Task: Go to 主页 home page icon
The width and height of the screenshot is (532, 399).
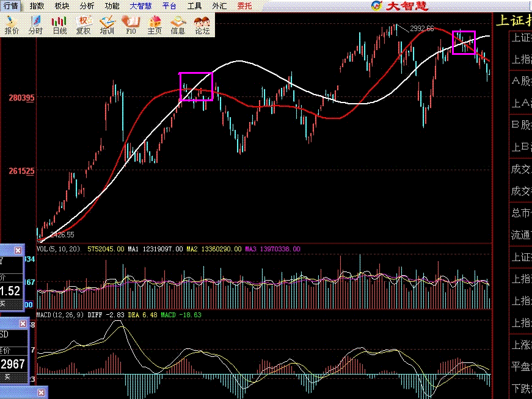Action: tap(155, 25)
